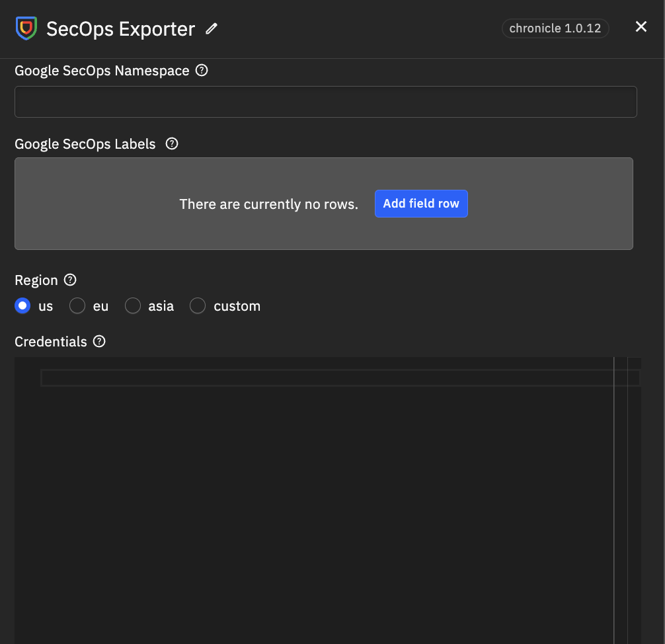Image resolution: width=665 pixels, height=644 pixels.
Task: Show the Region help tooltip icon
Action: point(70,280)
